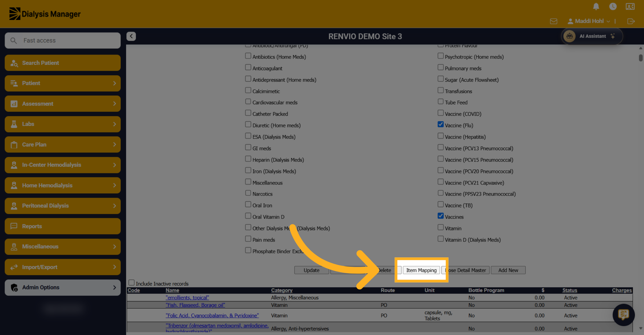Click the logout icon

pos(631,21)
